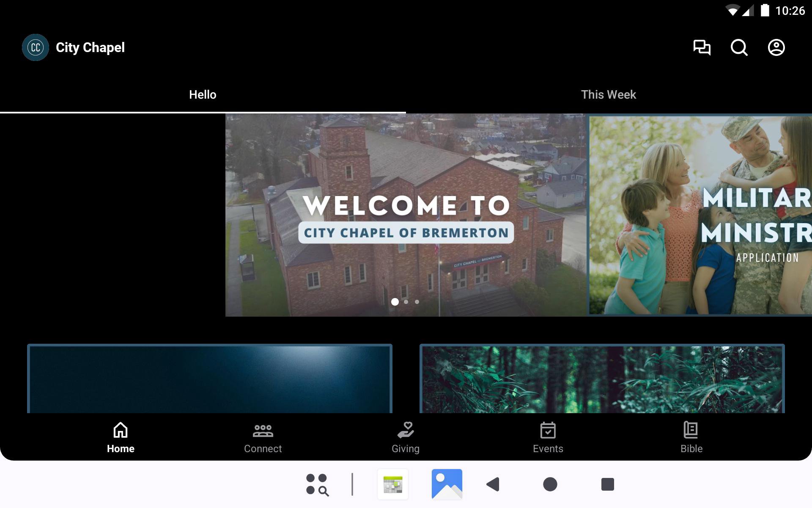Open the chat messages icon
Screen dimensions: 812x508
coord(702,47)
